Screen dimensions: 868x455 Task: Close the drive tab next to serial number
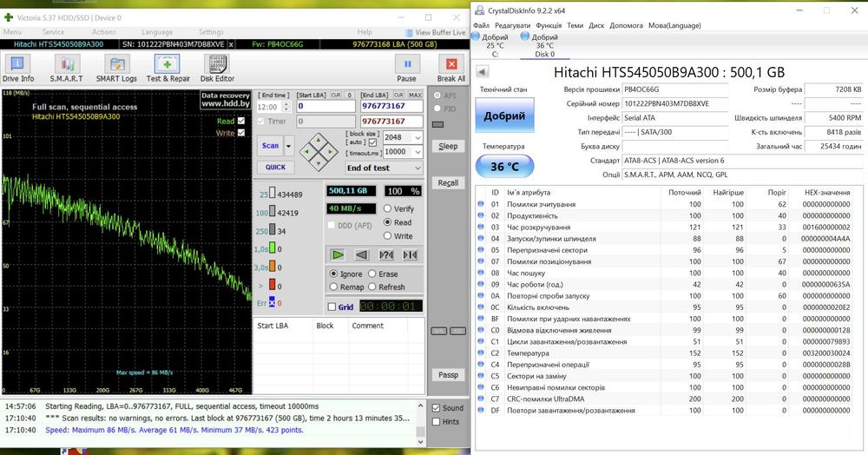231,44
